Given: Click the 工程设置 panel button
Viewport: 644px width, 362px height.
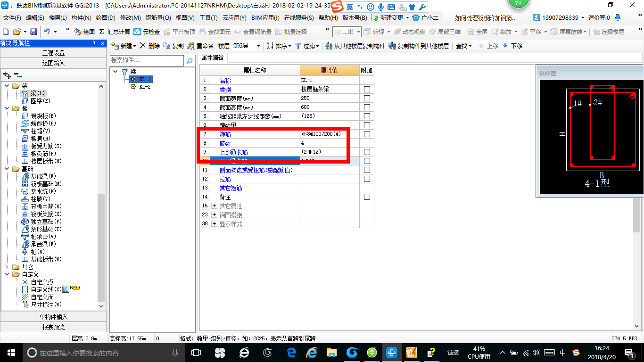Looking at the screenshot, I should 53,53.
